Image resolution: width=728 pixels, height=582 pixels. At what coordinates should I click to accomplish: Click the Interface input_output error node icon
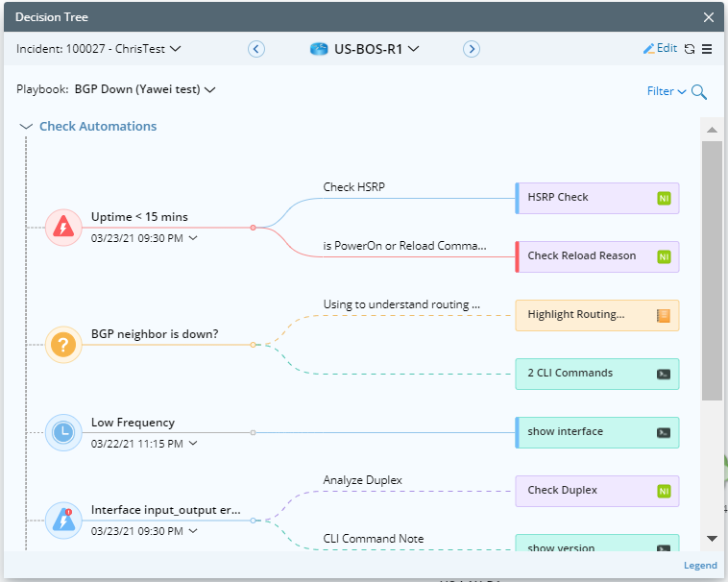coord(63,520)
